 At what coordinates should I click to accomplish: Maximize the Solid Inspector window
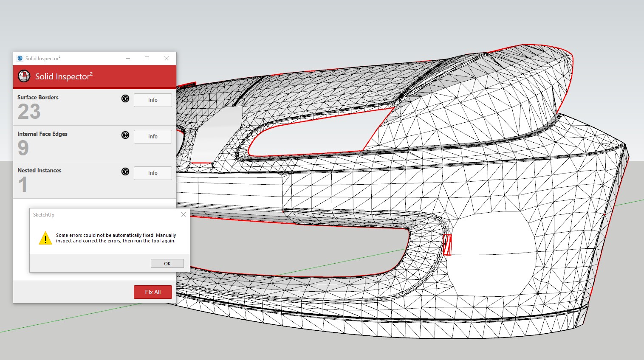[x=147, y=58]
